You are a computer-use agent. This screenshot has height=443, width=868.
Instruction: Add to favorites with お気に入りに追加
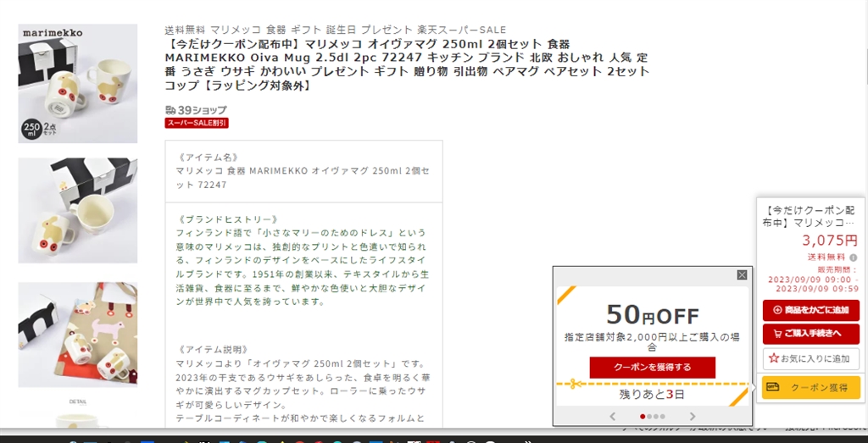tap(811, 358)
